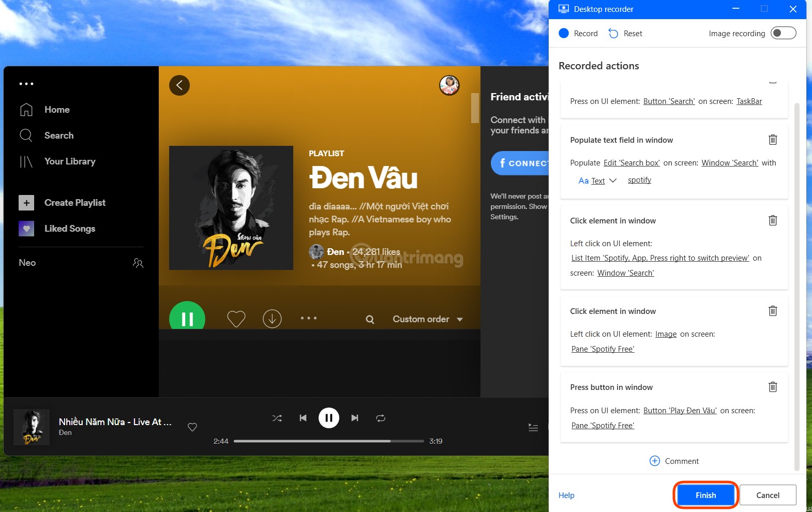Open the play queue icon
The image size is (812, 512).
click(533, 427)
